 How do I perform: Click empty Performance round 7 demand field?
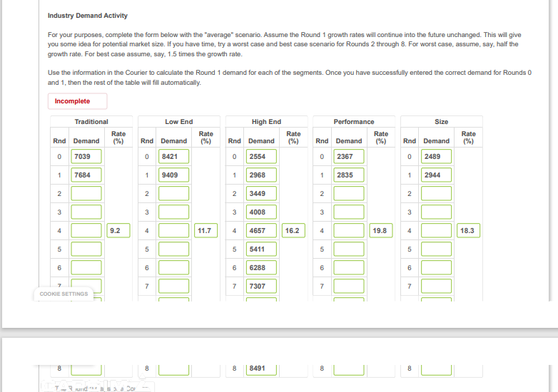click(349, 286)
